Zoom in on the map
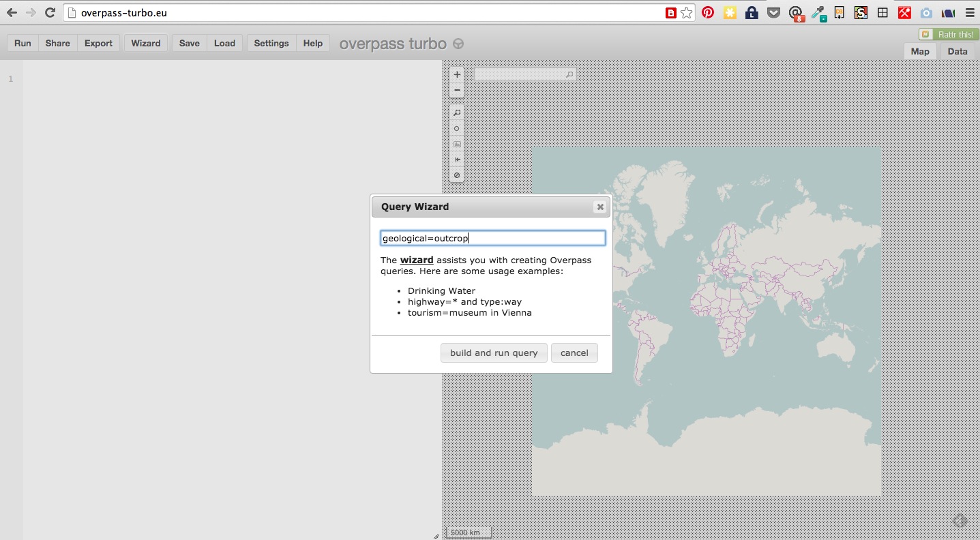 [x=457, y=74]
